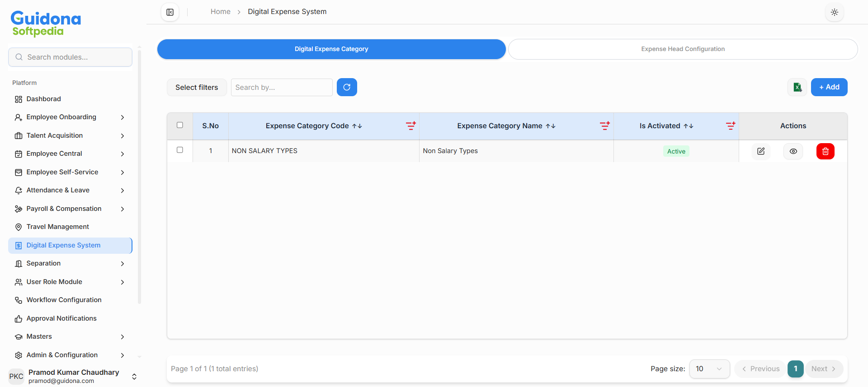Viewport: 868px width, 387px height.
Task: Select page 1 pagination button
Action: pos(796,369)
